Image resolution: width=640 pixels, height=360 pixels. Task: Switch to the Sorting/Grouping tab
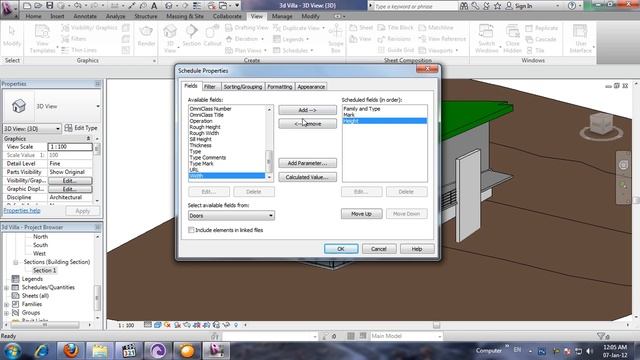click(x=243, y=87)
